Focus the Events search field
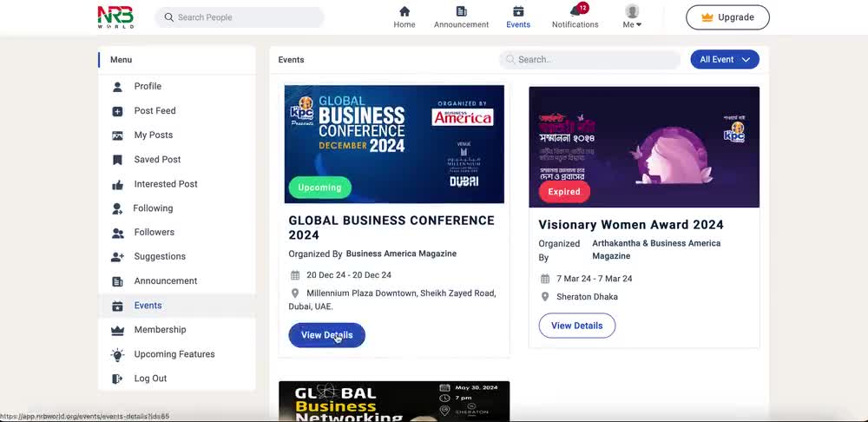868x422 pixels. pyautogui.click(x=589, y=59)
